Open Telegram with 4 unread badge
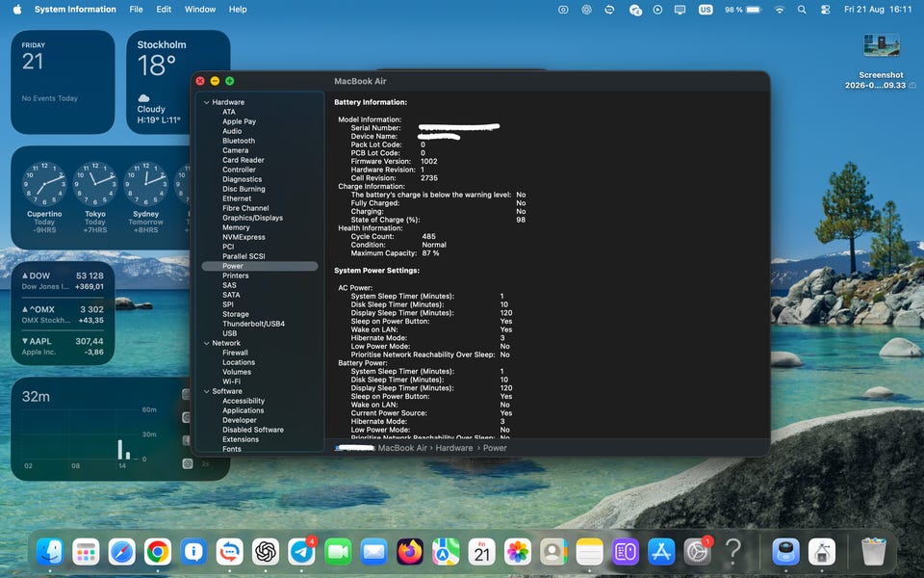 [x=301, y=552]
